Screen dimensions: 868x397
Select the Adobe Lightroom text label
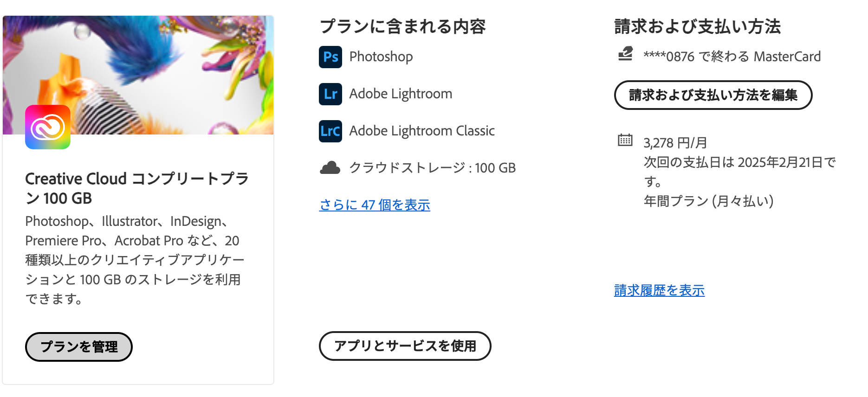tap(401, 94)
